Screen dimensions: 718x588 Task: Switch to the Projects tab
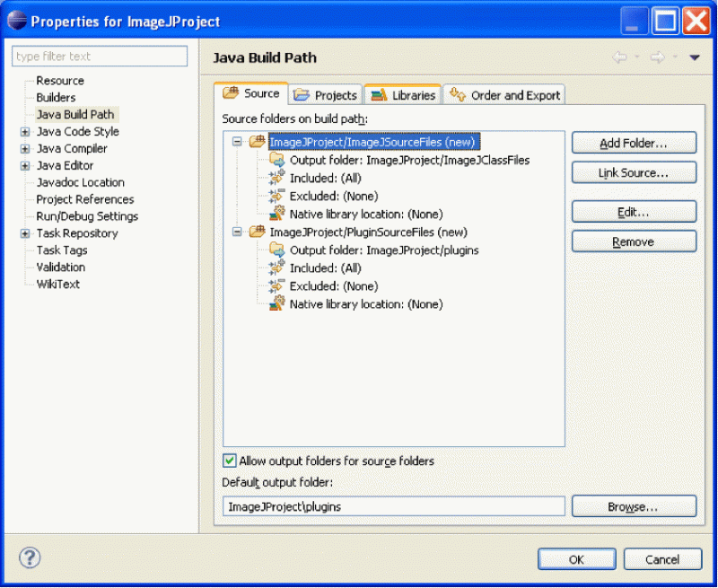[326, 95]
